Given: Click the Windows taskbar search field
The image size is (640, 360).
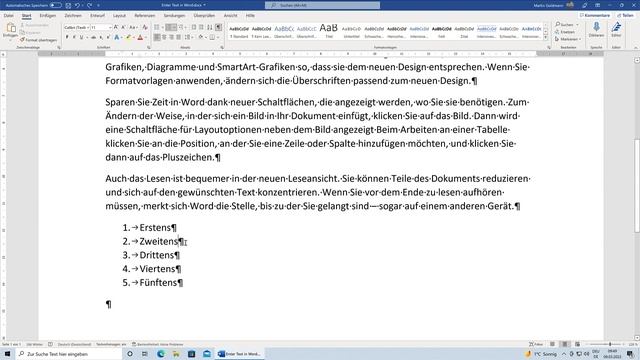Looking at the screenshot, I should click(x=69, y=354).
